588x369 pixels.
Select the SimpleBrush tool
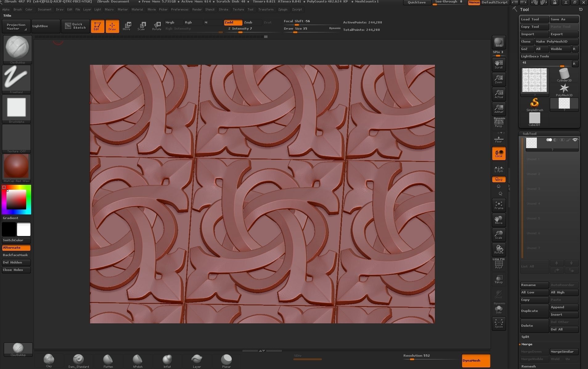(535, 105)
